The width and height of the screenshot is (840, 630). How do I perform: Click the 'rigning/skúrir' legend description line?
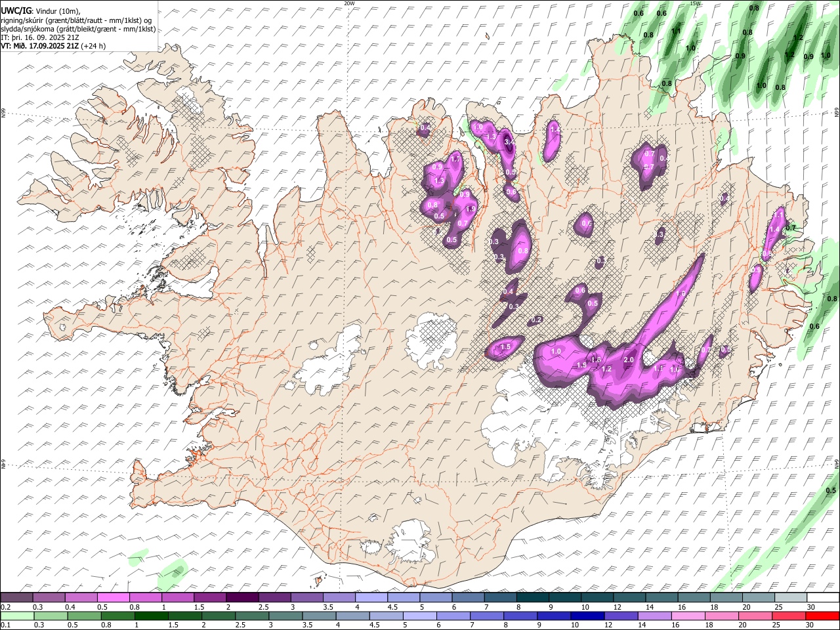point(77,20)
